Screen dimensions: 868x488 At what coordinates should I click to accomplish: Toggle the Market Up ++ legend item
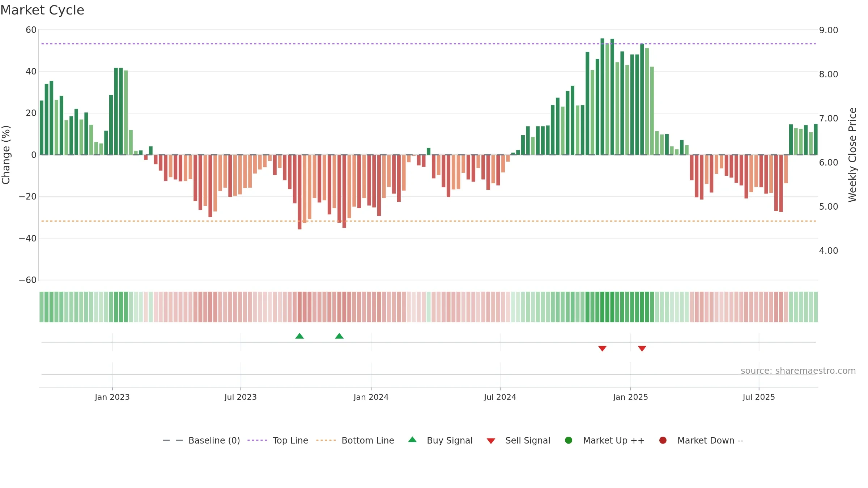[605, 440]
